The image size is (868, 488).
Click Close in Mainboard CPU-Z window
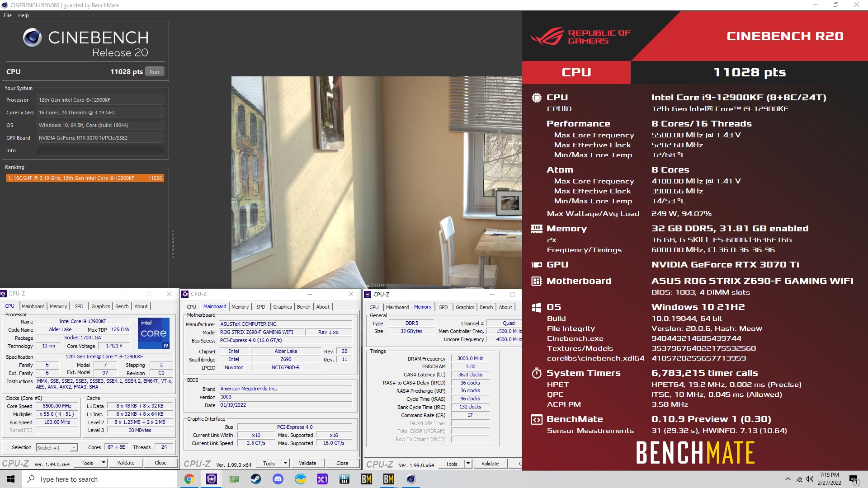(x=342, y=463)
